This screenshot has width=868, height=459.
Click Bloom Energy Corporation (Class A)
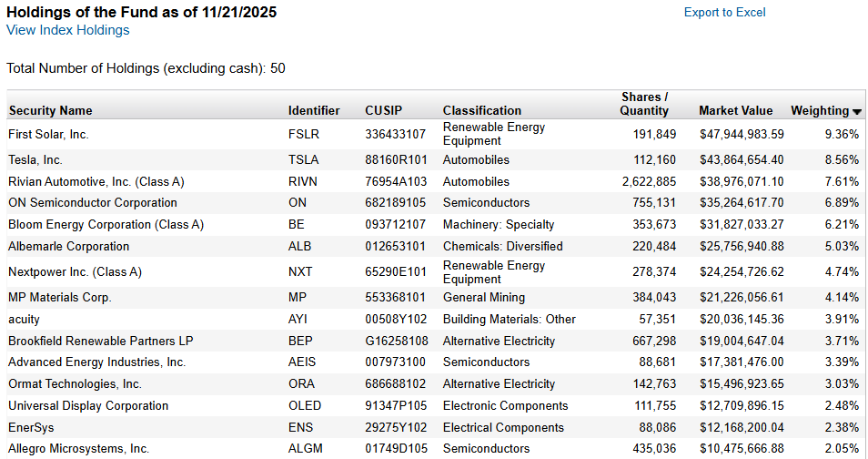tap(106, 225)
